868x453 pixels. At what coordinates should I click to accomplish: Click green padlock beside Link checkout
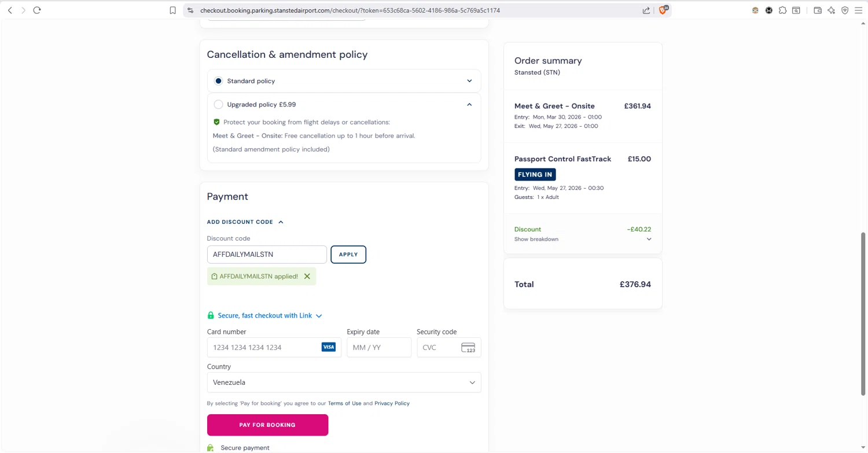point(211,315)
